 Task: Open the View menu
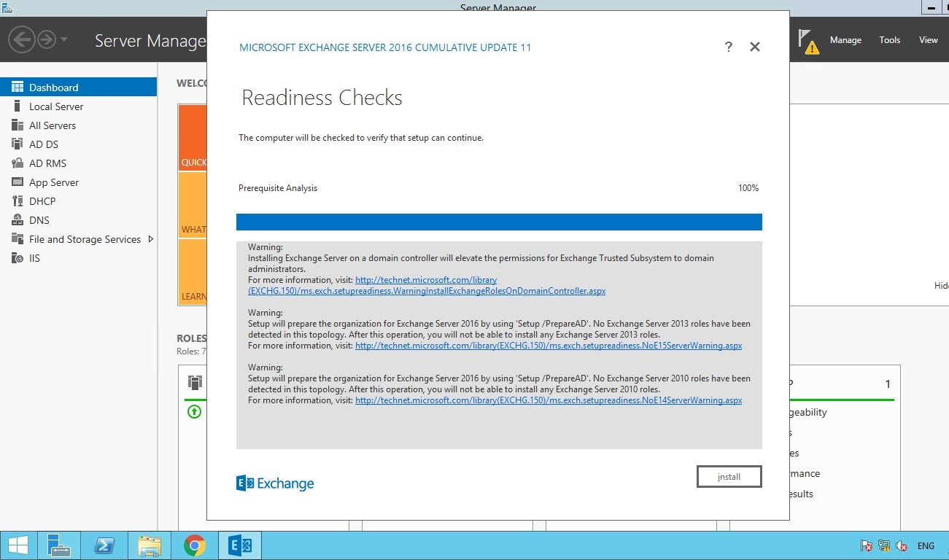coord(928,40)
